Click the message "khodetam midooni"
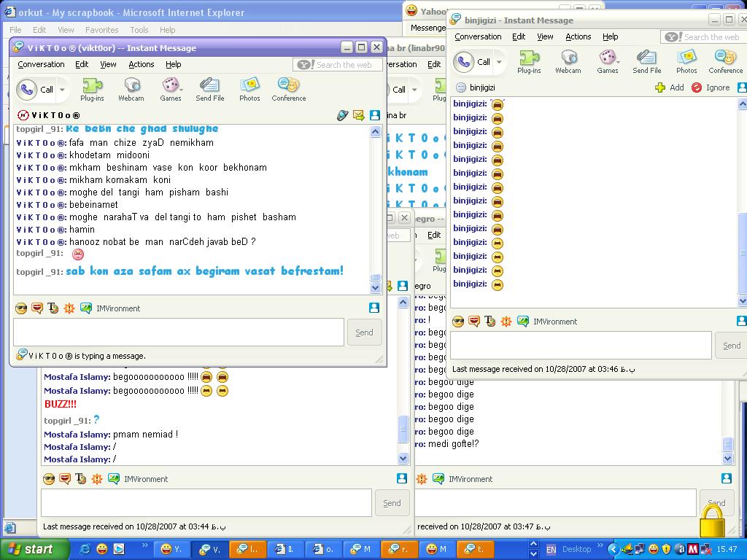747x560 pixels. click(109, 155)
